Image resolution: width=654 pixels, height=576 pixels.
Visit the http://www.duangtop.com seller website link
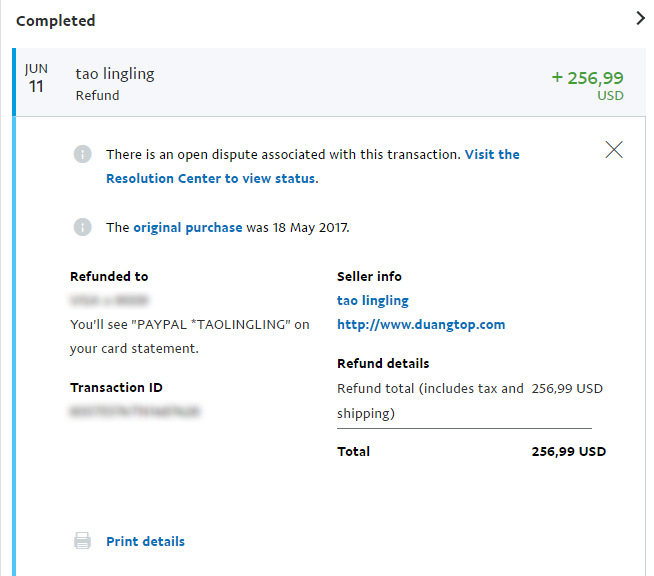pos(421,324)
